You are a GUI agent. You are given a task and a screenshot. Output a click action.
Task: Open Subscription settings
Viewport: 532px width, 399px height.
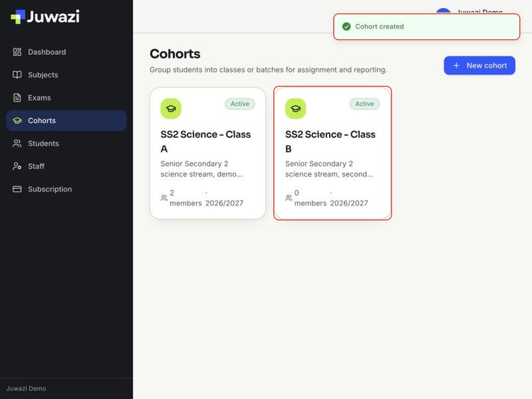pyautogui.click(x=66, y=189)
